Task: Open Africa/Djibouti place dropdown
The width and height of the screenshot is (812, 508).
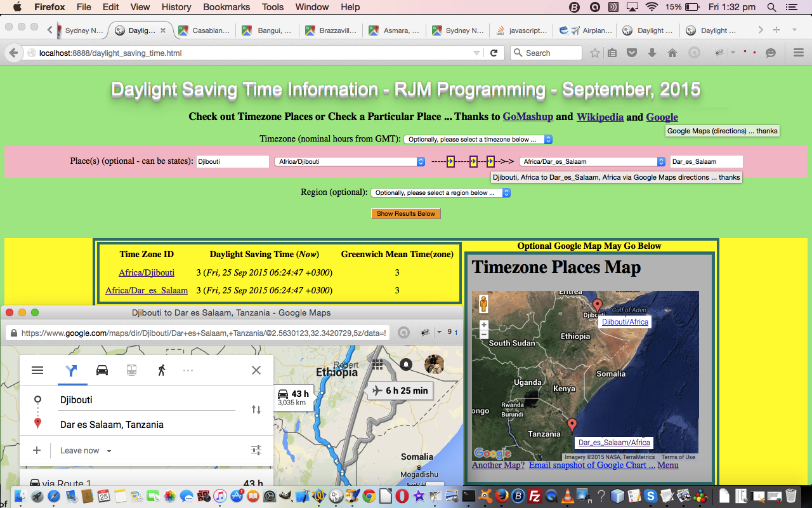Action: (x=350, y=162)
